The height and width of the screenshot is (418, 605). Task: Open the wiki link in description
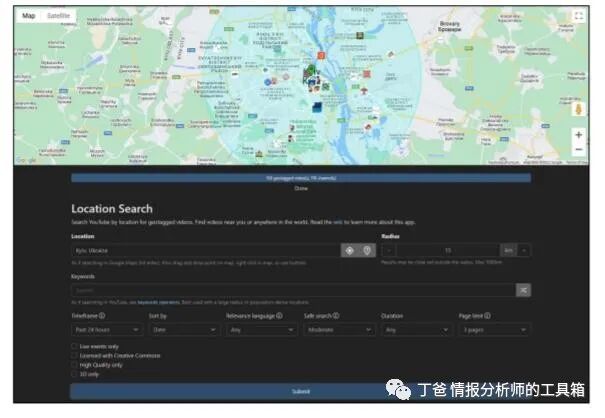(338, 222)
